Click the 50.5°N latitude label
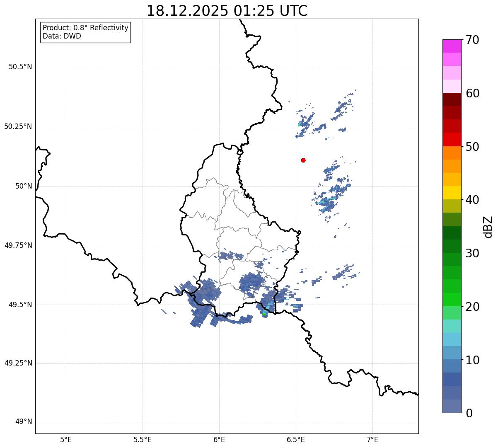The width and height of the screenshot is (498, 448). point(20,67)
